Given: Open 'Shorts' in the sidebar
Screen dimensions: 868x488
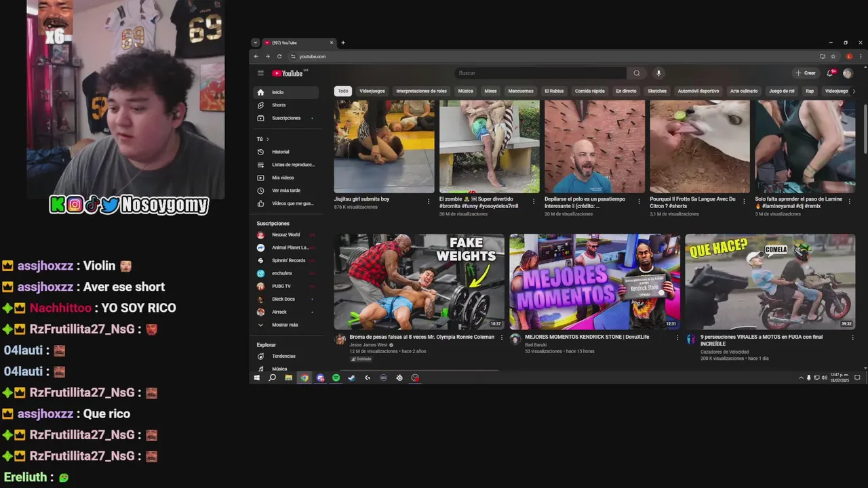Looking at the screenshot, I should pyautogui.click(x=286, y=105).
